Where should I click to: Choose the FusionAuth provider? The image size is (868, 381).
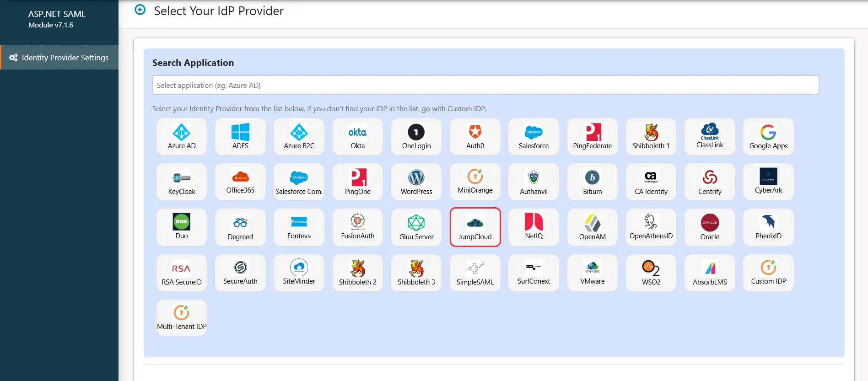coord(358,227)
